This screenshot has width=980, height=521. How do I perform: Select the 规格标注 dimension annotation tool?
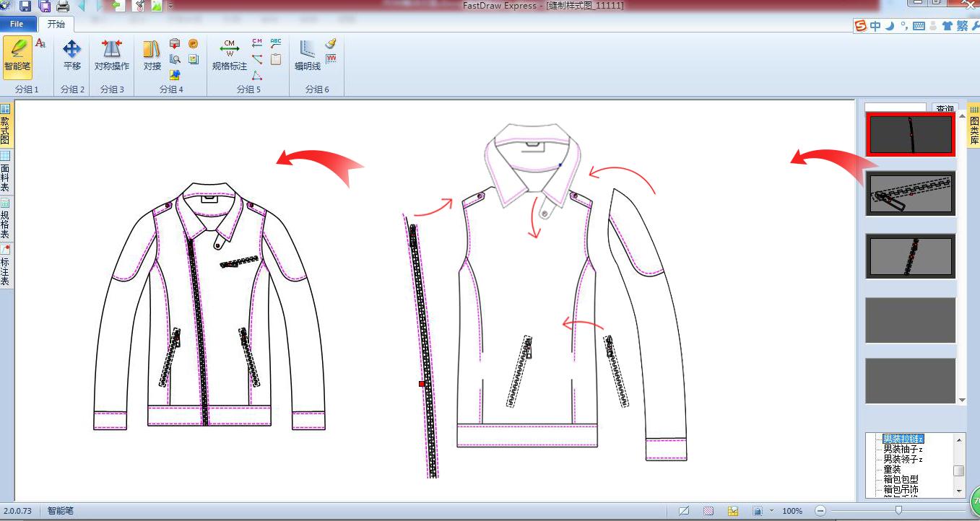[x=230, y=56]
